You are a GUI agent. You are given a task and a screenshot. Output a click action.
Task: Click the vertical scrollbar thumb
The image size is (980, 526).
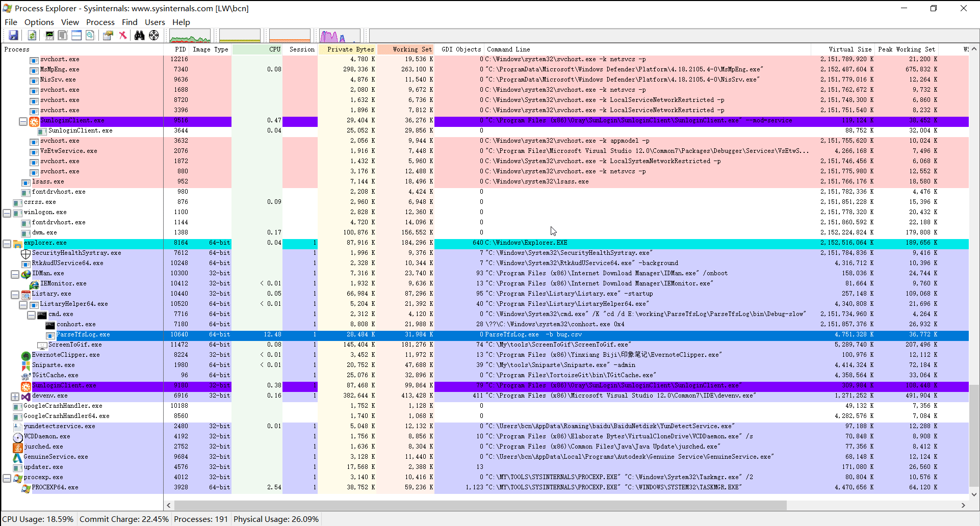coord(974,436)
